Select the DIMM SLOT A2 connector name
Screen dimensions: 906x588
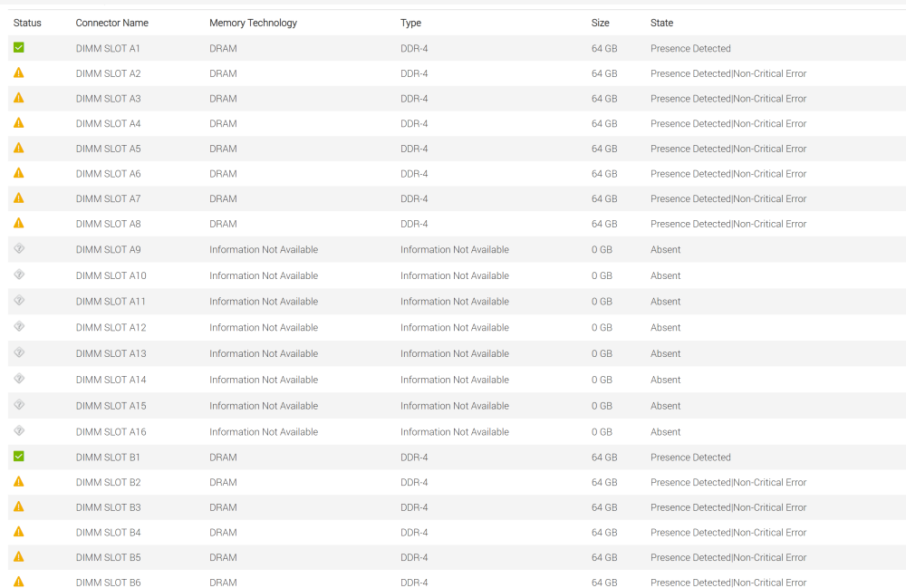[x=108, y=73]
